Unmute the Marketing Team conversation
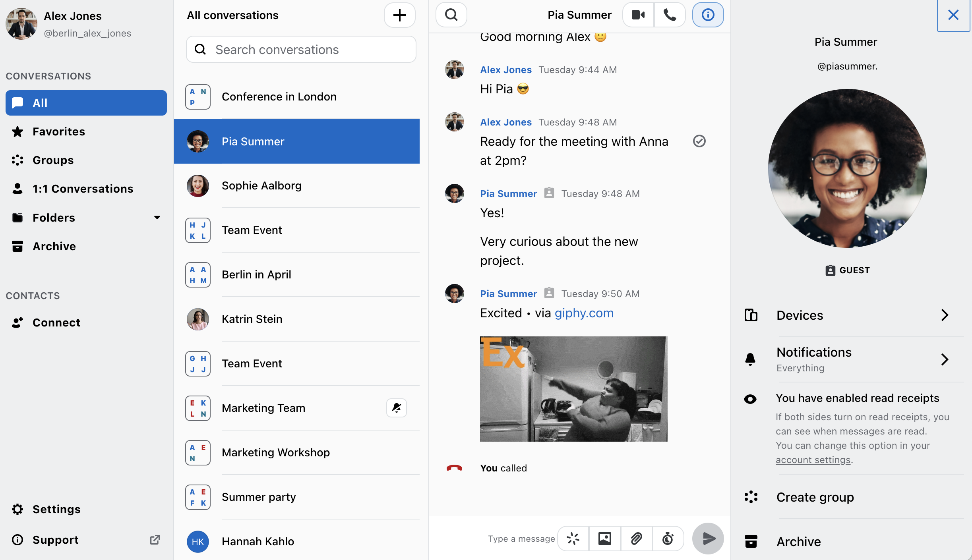The image size is (972, 560). coord(397,408)
